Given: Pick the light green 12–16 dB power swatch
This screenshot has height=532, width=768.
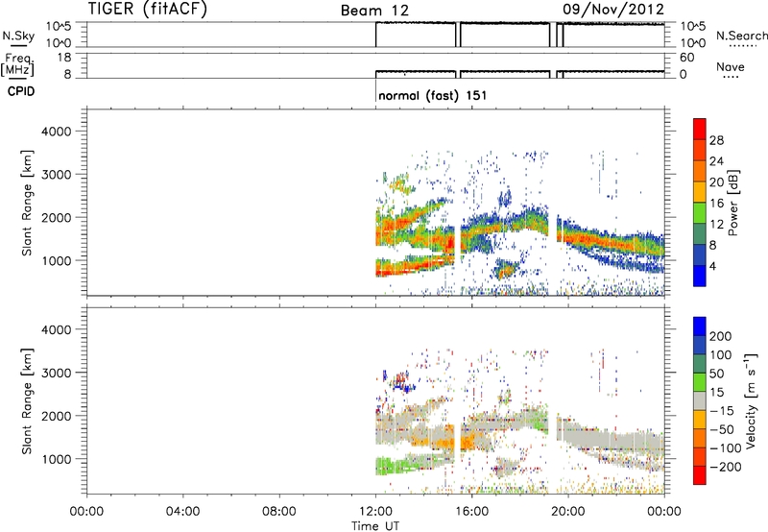Looking at the screenshot, I should pyautogui.click(x=700, y=213).
